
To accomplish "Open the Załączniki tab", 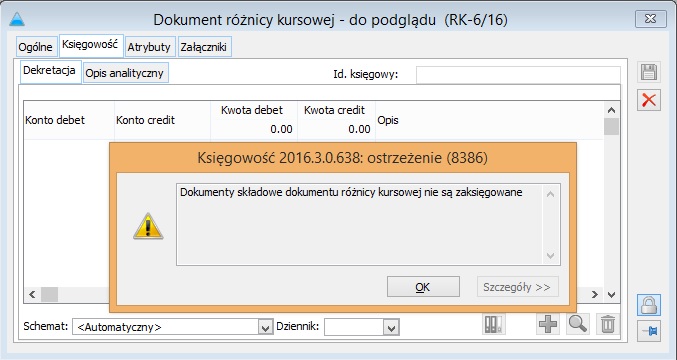I will 204,47.
